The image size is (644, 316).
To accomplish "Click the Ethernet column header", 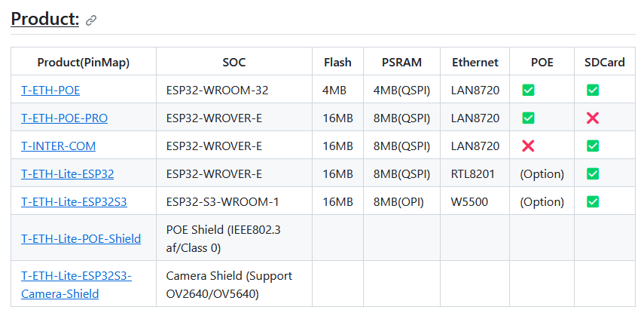I will pos(475,62).
